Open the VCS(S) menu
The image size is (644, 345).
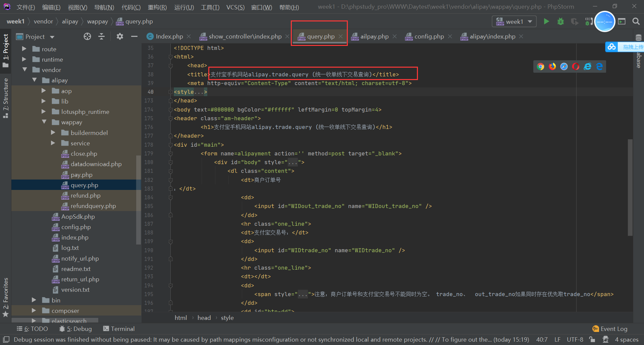(235, 7)
